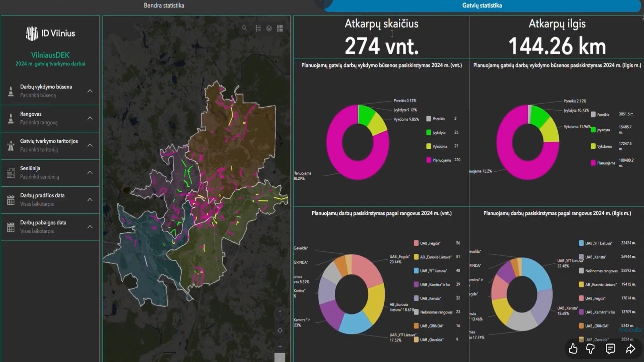Viewport: 644px width, 362px height.
Task: Switch to the Bendra statistika tab
Action: coord(164,5)
